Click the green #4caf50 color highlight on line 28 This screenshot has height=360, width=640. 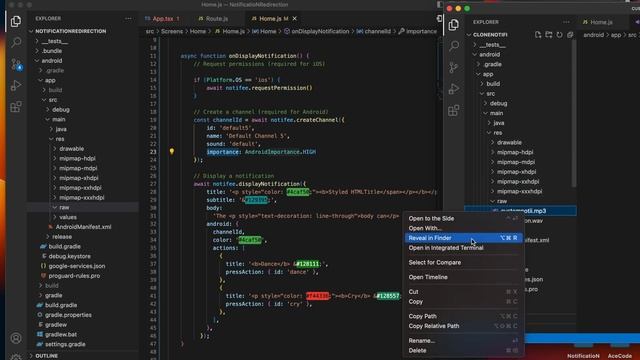[298, 192]
